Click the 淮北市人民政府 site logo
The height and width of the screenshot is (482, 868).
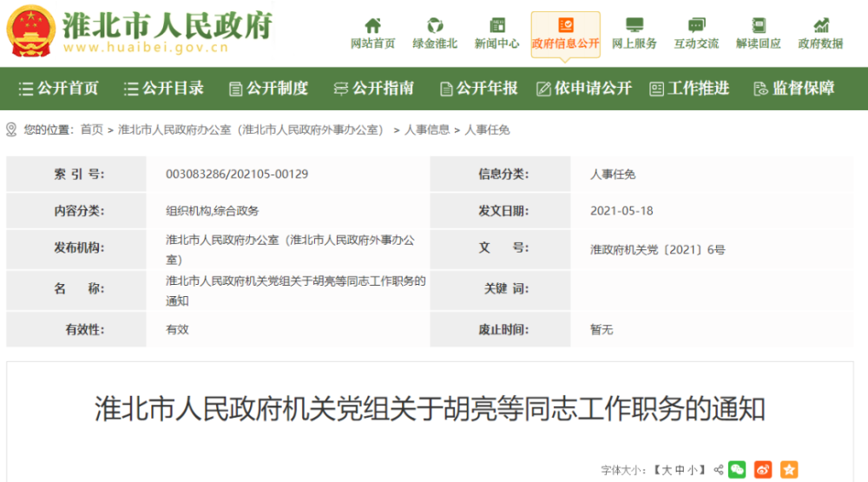click(x=139, y=31)
